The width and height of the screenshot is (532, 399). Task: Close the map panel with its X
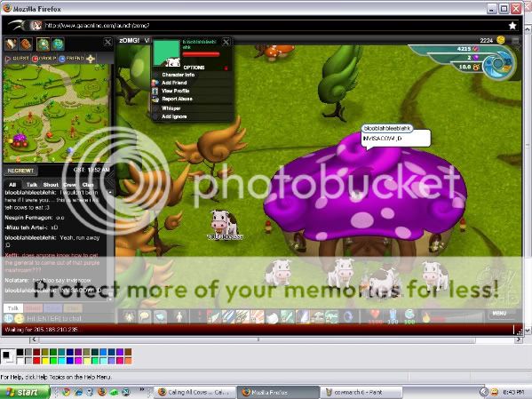[107, 42]
